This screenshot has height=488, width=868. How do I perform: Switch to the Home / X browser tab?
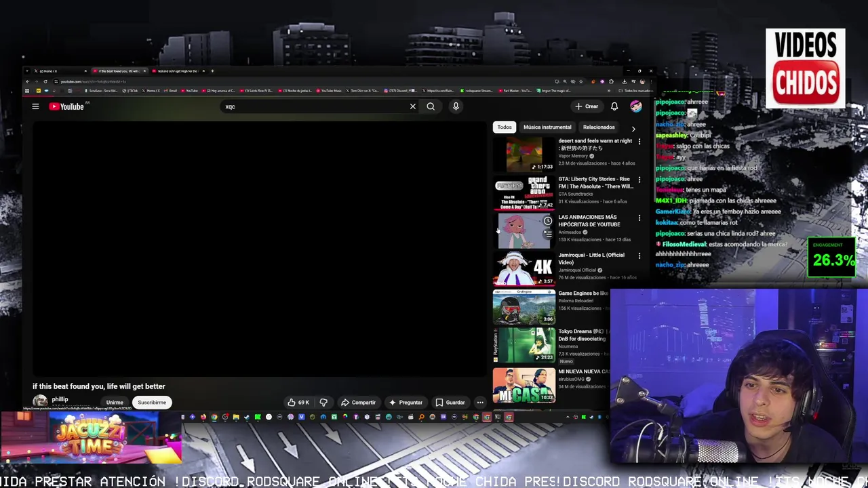61,71
